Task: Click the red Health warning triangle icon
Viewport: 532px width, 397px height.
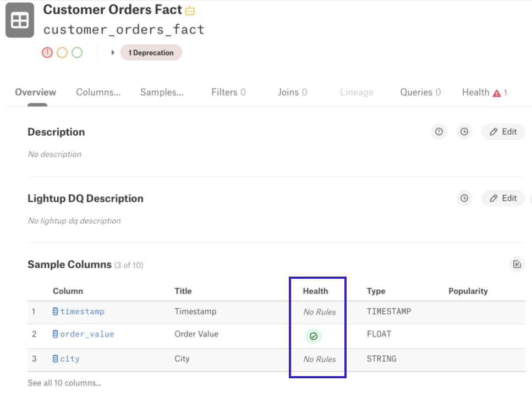Action: [x=497, y=93]
